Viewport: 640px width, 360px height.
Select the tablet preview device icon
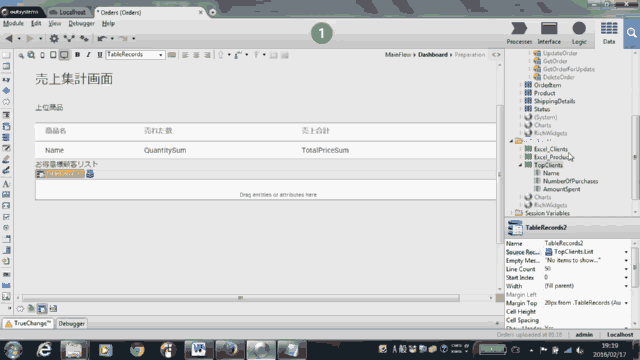point(53,55)
